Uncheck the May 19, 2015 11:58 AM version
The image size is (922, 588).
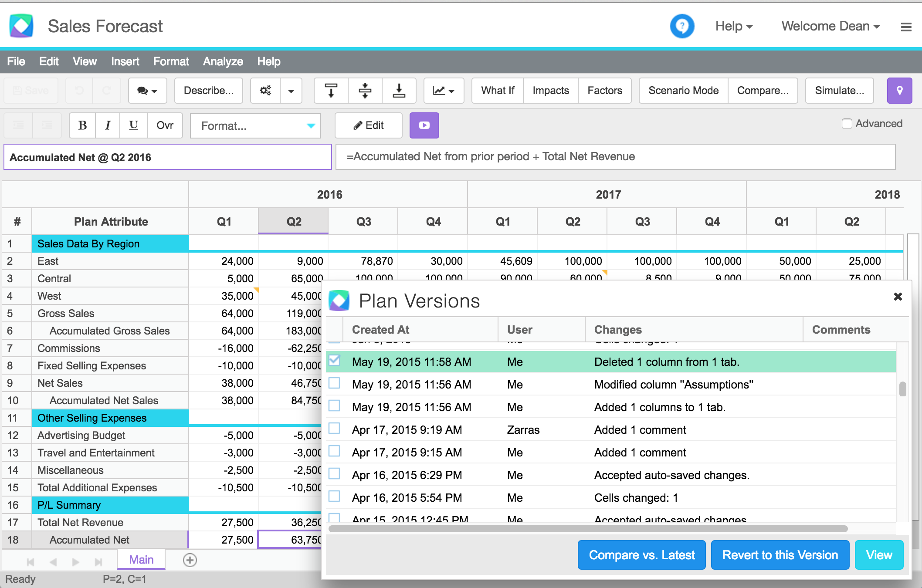[334, 361]
